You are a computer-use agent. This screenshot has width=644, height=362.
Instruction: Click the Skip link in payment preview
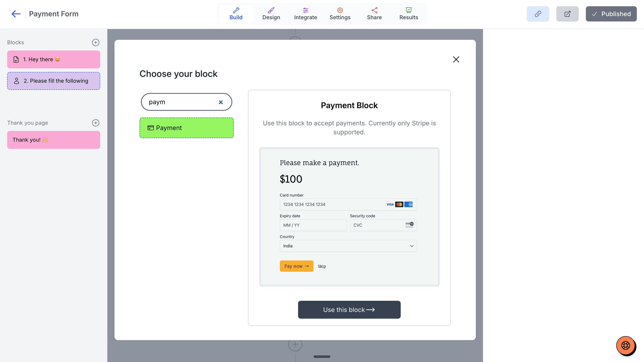(x=322, y=266)
